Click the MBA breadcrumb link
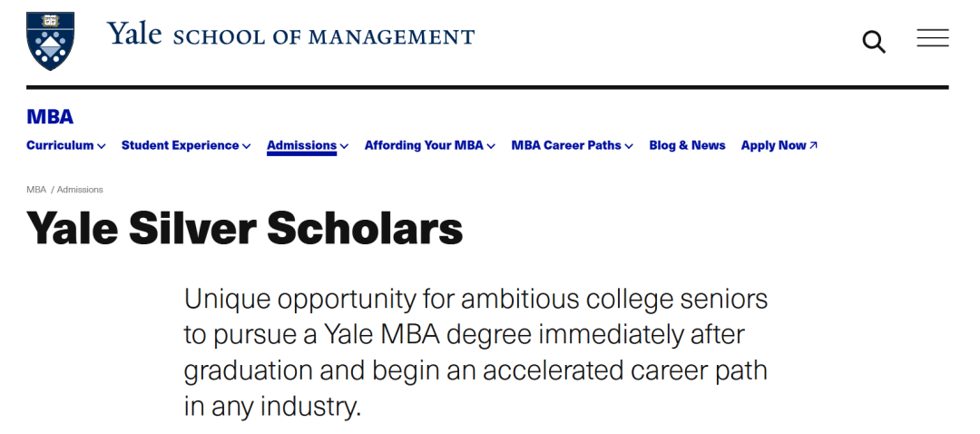The width and height of the screenshot is (980, 434). [x=36, y=190]
